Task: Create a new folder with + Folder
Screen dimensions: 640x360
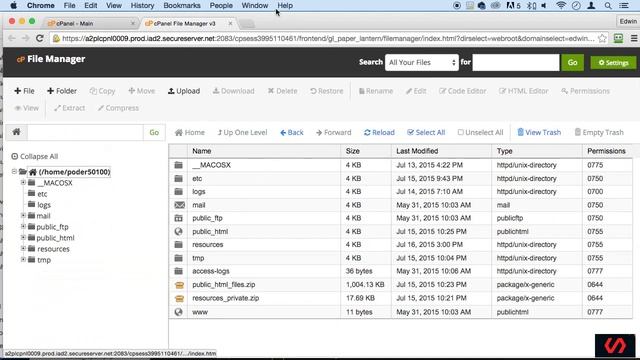Action: (x=62, y=91)
